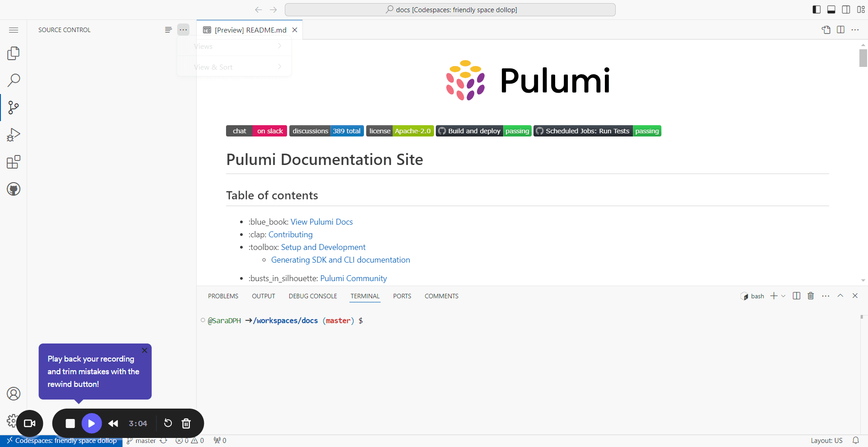
Task: Click the discussions 389 total badge
Action: tap(326, 131)
